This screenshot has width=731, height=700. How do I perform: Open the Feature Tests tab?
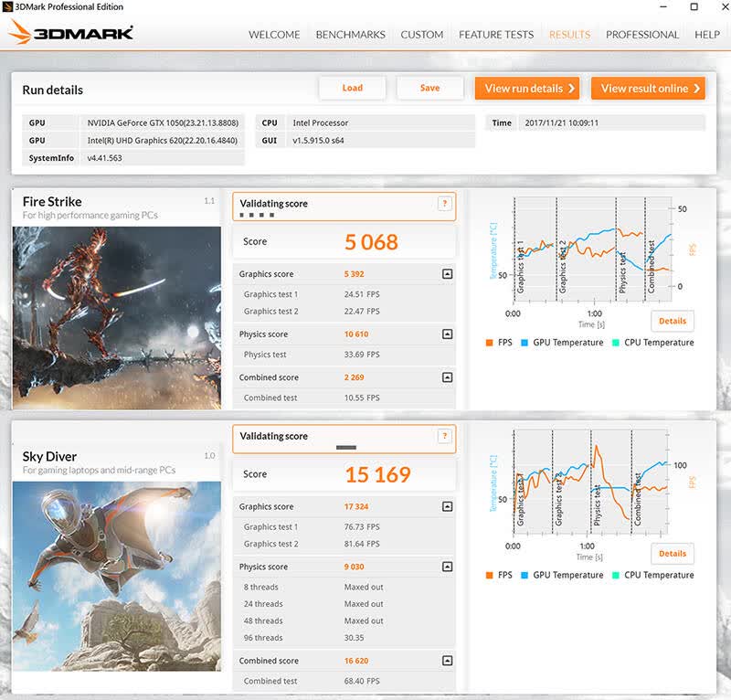click(496, 35)
